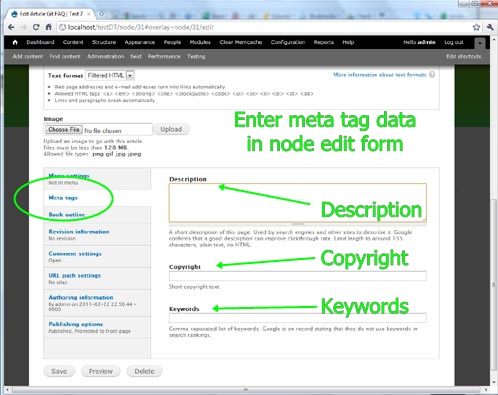Click the Performance shortcut
Screen dimensions: 498x395
tap(164, 56)
